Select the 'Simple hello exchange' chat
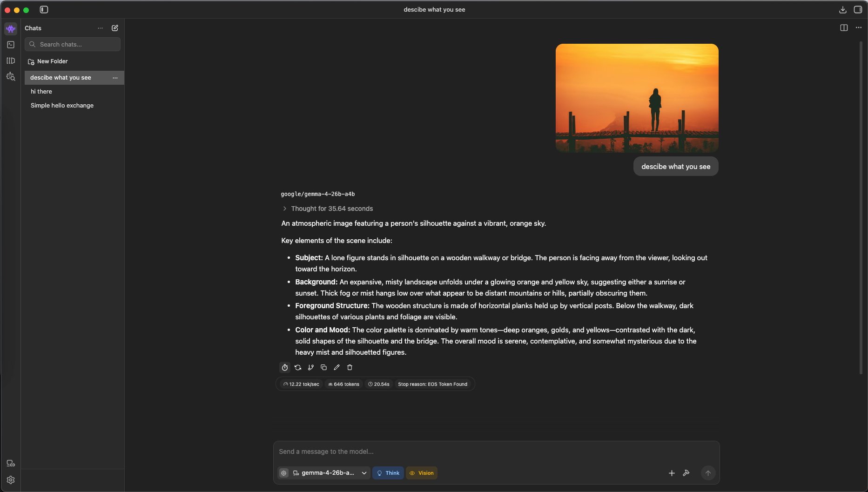Image resolution: width=868 pixels, height=492 pixels. tap(62, 106)
